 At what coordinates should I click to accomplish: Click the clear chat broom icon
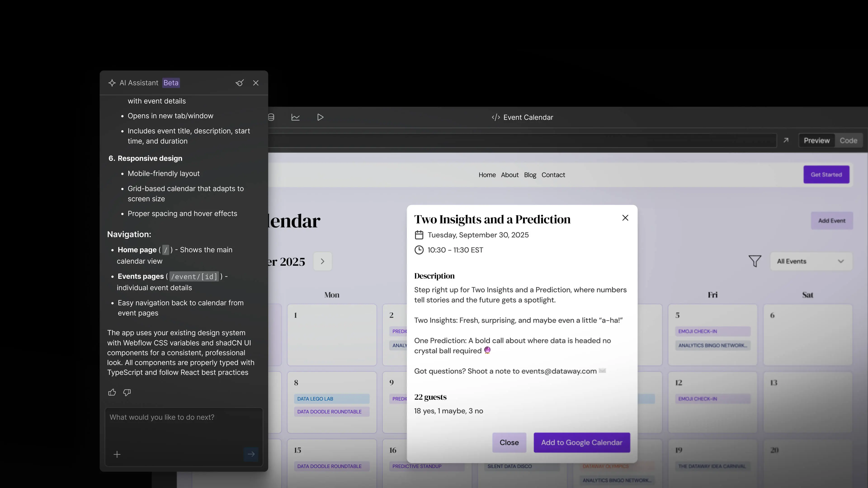[x=240, y=83]
